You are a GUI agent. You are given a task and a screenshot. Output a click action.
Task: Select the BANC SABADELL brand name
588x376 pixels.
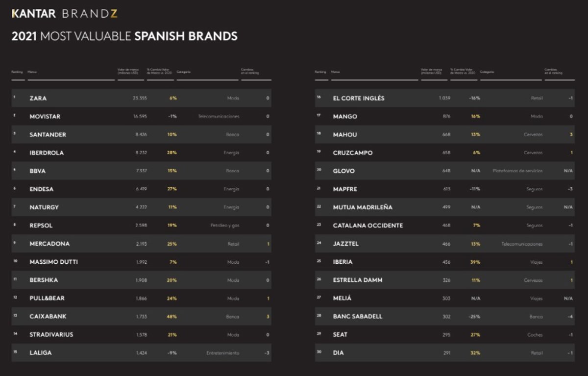[x=357, y=317]
